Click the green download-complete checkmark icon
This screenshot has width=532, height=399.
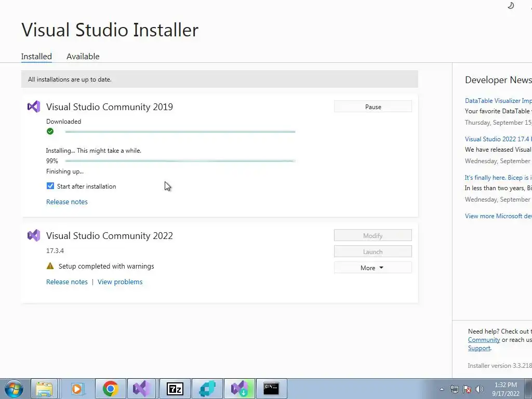click(x=50, y=131)
